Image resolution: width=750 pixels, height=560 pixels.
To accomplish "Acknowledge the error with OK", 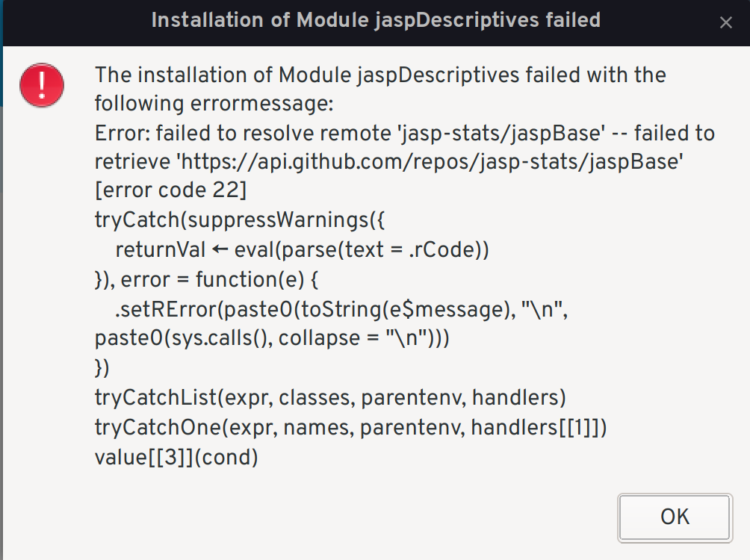I will (x=673, y=517).
